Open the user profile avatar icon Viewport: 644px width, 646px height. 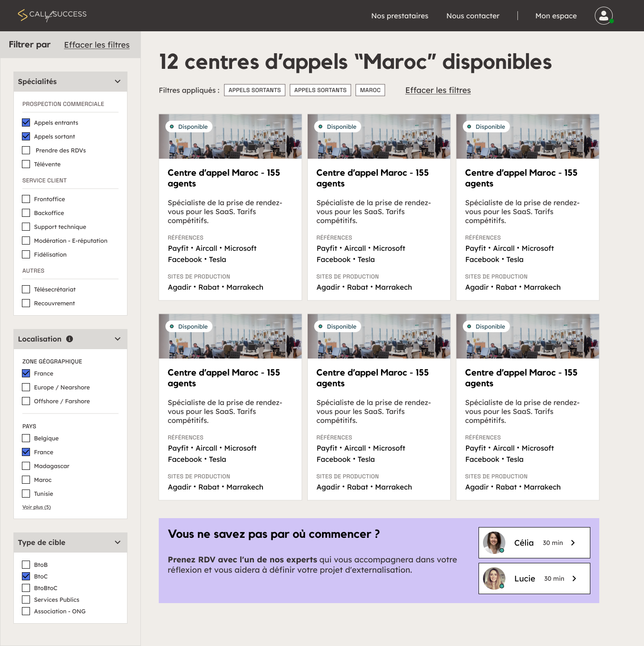(x=603, y=16)
